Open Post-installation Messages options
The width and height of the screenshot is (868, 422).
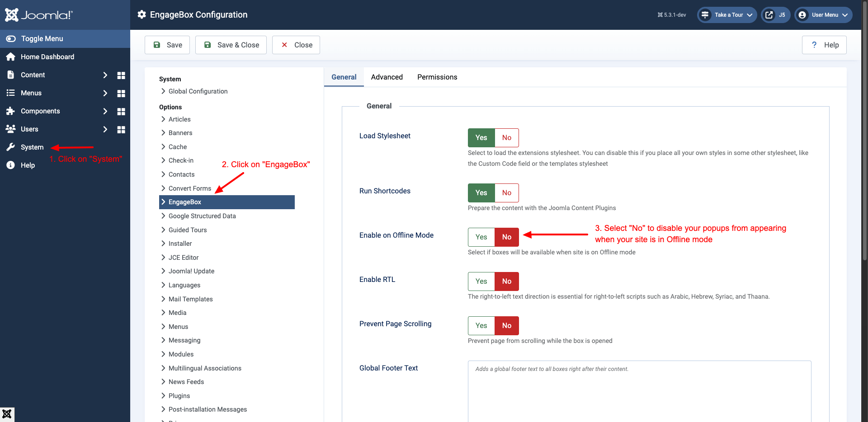[x=208, y=409]
